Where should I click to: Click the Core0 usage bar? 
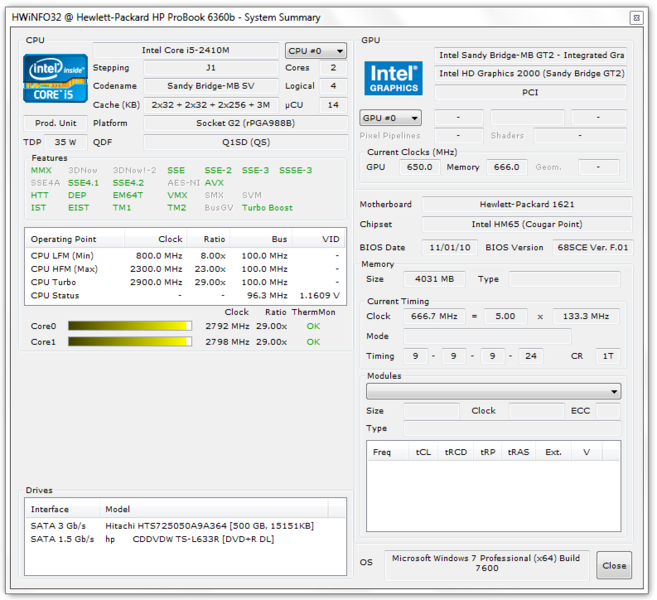(130, 326)
